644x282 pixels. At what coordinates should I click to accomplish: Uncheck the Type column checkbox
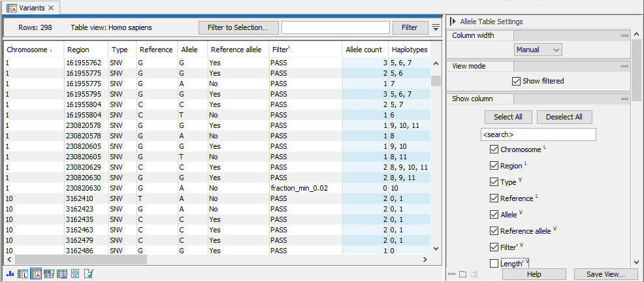[494, 182]
